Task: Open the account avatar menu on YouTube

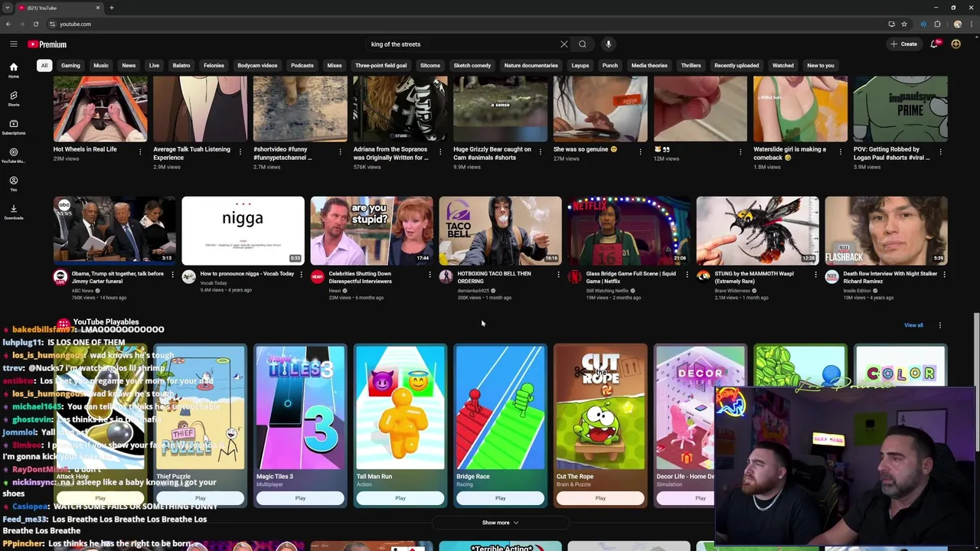Action: coord(956,44)
